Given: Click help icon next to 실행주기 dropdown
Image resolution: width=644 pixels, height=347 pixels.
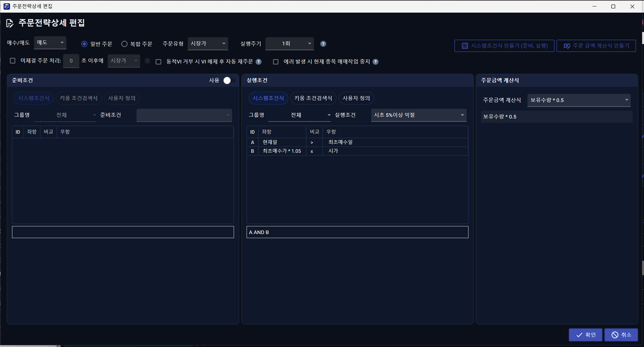Looking at the screenshot, I should (x=323, y=44).
